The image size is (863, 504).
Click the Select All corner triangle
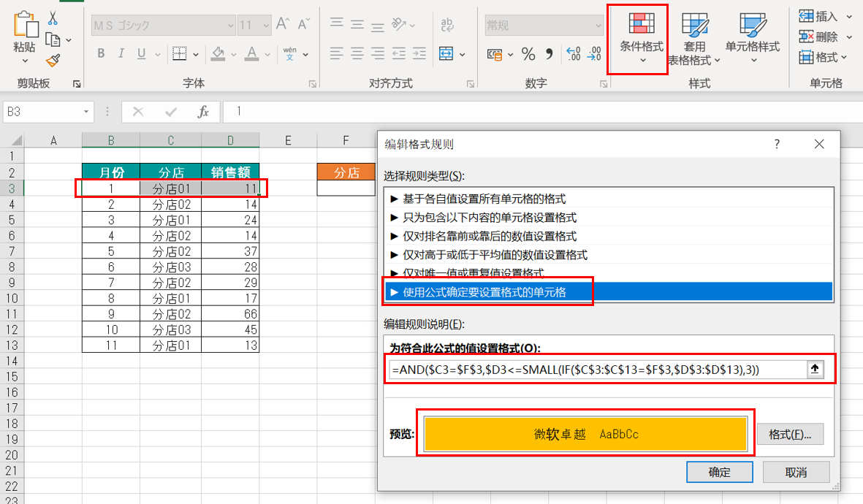point(17,140)
